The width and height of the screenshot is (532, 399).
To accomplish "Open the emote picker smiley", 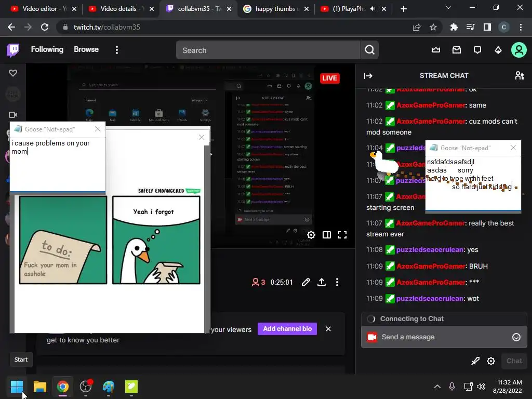I will [516, 337].
